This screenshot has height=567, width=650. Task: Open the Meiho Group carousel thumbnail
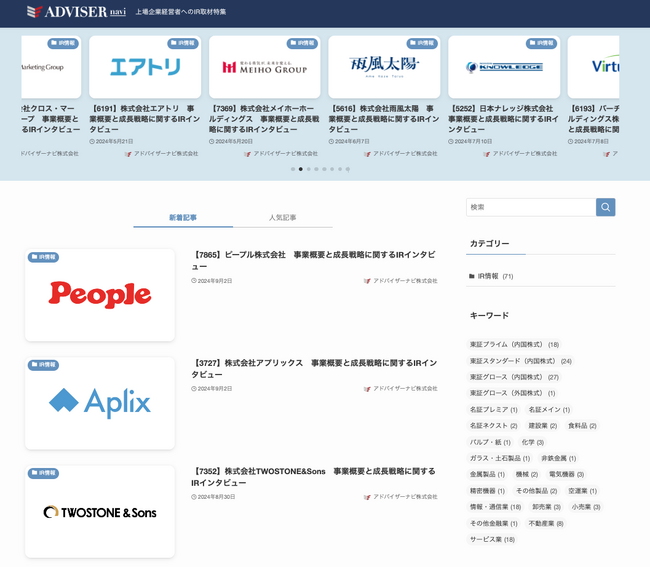click(264, 67)
